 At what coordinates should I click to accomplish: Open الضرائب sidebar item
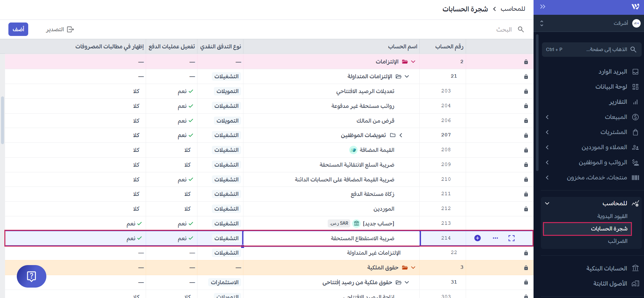[617, 241]
